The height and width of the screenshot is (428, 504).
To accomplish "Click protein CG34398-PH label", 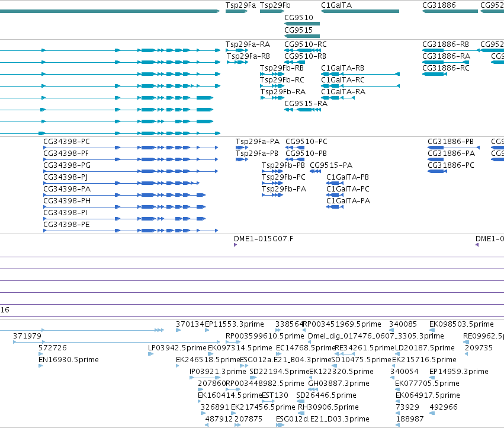I will [67, 201].
